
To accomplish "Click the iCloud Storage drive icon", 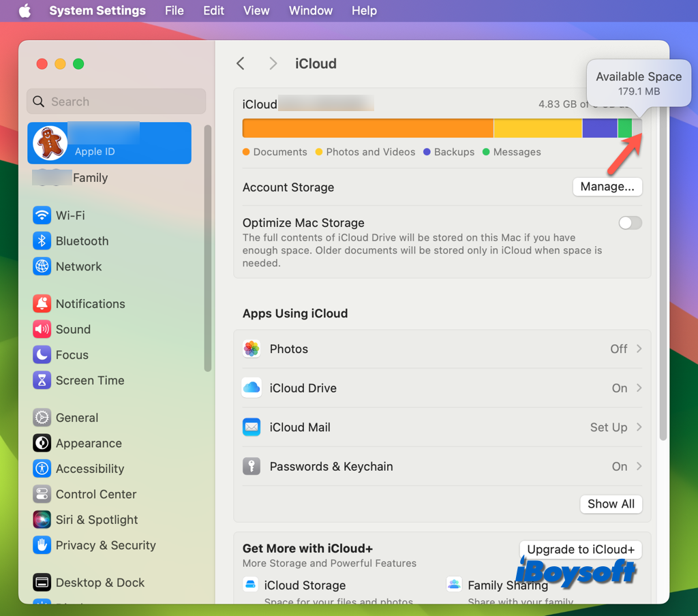I will click(x=251, y=584).
